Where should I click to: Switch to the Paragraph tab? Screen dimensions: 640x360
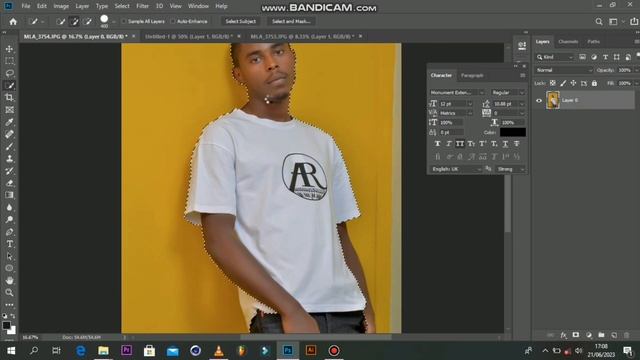pyautogui.click(x=472, y=76)
